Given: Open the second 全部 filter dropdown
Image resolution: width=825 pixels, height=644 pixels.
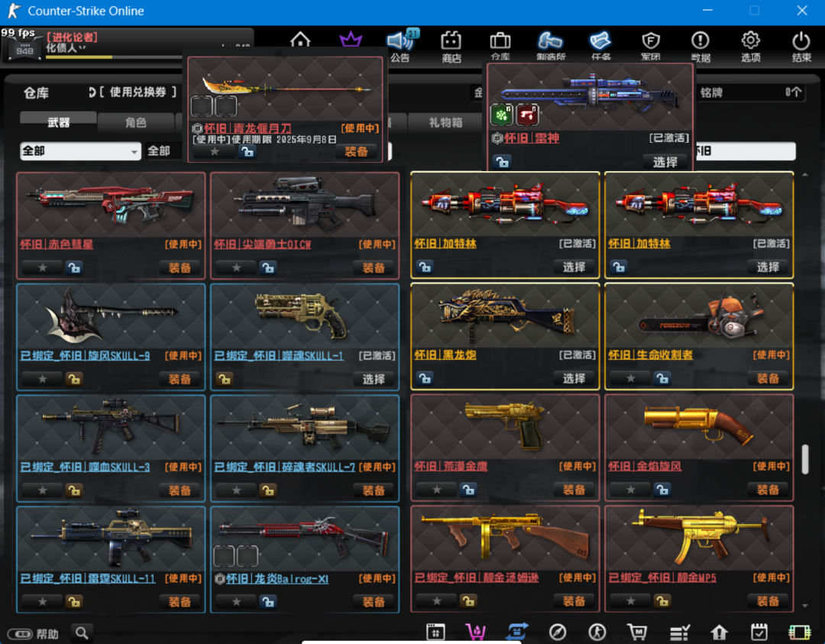Looking at the screenshot, I should click(163, 151).
